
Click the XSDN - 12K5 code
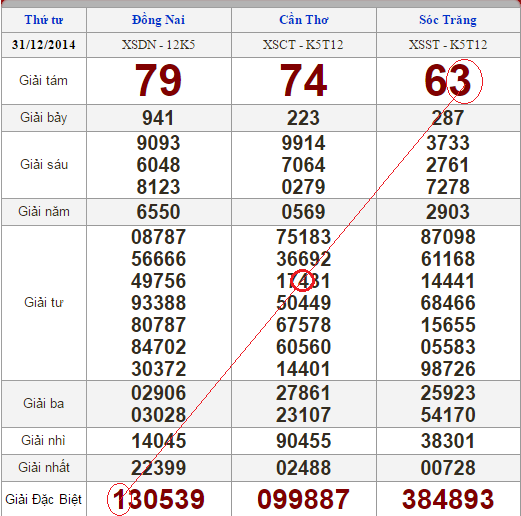pyautogui.click(x=158, y=45)
